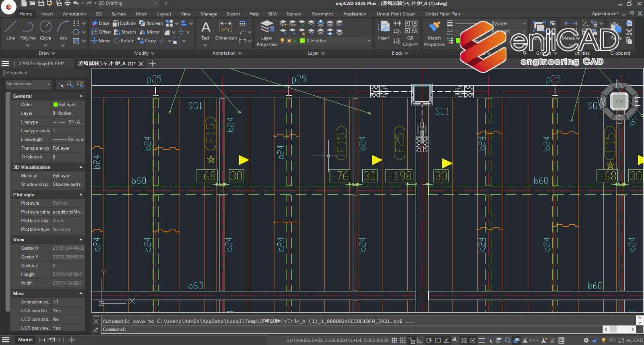Screen dimensions: 644x345
Task: Toggle polar tracking in status bar
Action: coord(429,340)
